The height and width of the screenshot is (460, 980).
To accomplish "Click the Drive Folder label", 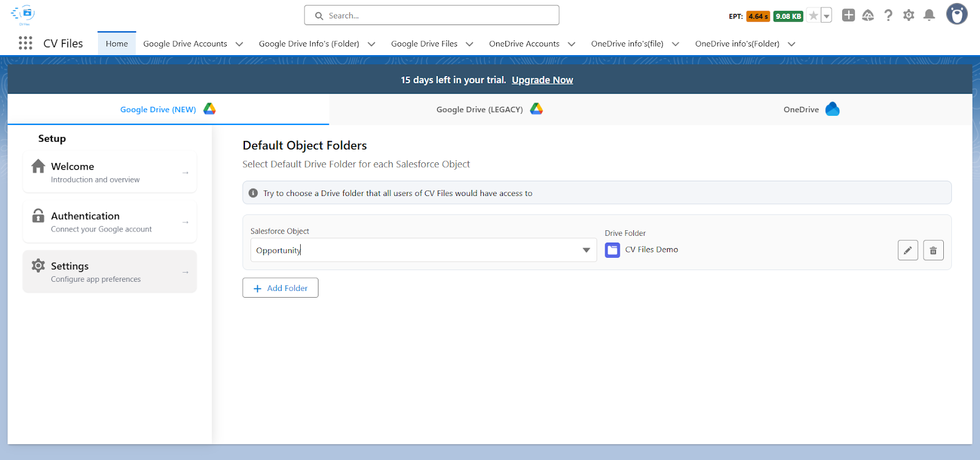I will [x=625, y=233].
